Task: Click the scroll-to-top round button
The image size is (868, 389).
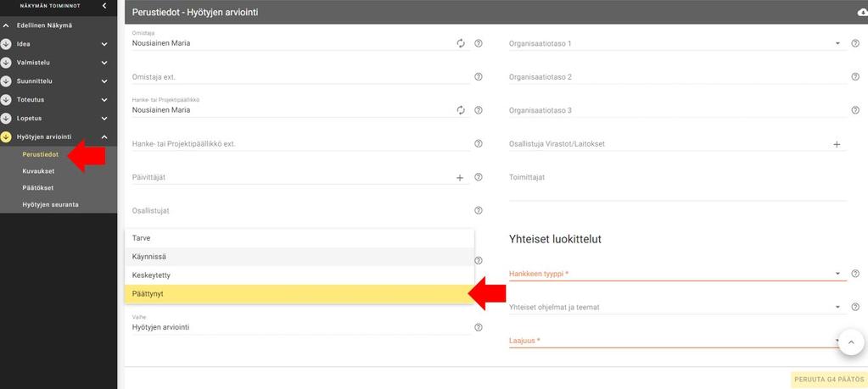Action: click(851, 342)
